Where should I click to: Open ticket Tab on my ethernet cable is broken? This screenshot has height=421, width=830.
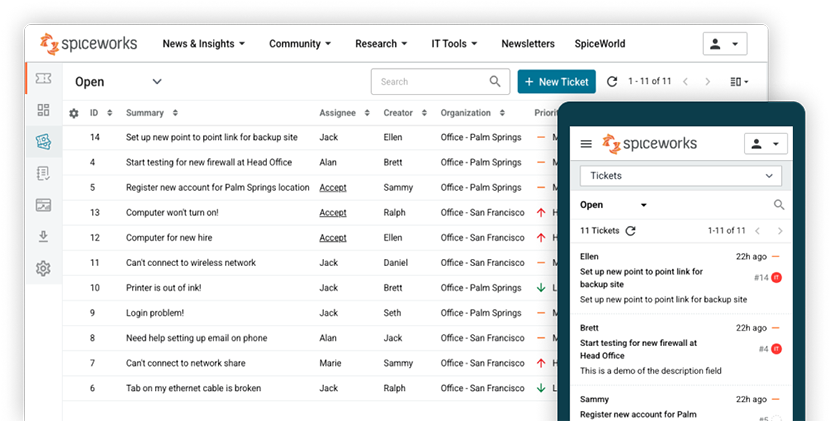193,388
